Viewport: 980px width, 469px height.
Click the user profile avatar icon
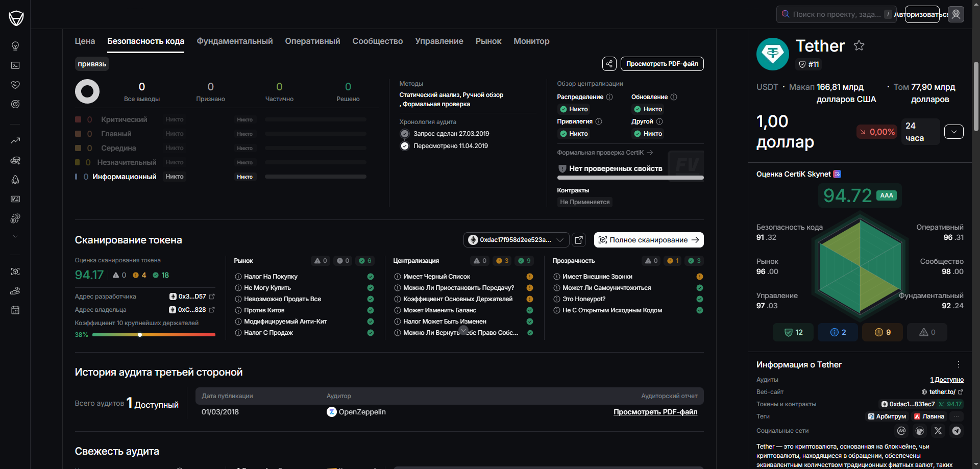point(956,14)
